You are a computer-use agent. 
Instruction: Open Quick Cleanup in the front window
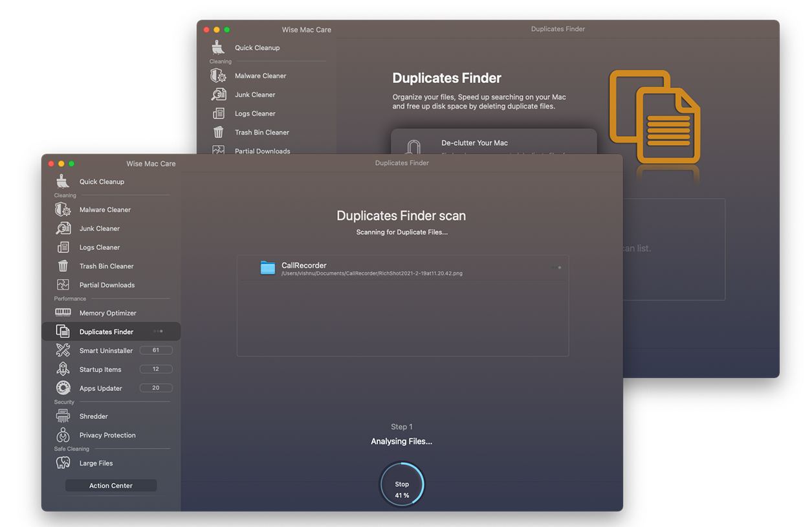pos(102,182)
